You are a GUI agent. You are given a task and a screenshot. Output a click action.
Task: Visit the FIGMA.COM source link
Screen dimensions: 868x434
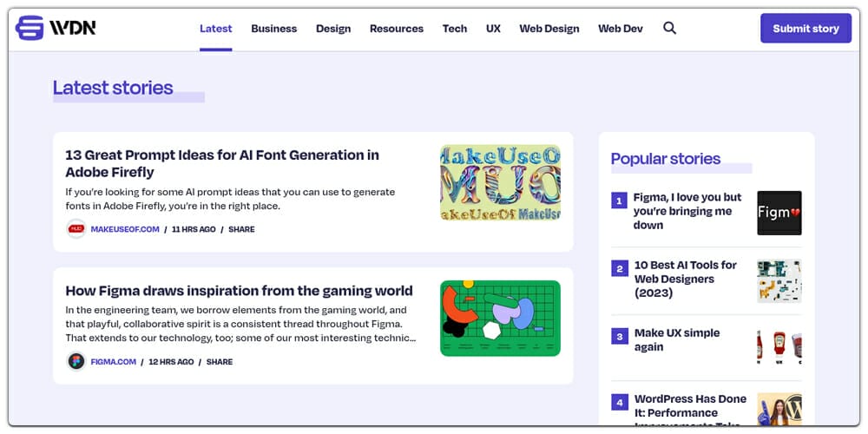pos(114,362)
